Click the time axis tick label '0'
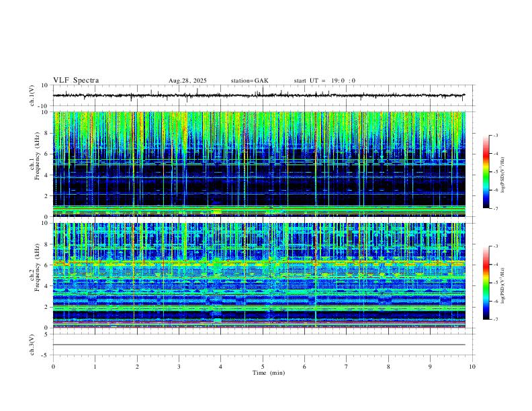 53,367
